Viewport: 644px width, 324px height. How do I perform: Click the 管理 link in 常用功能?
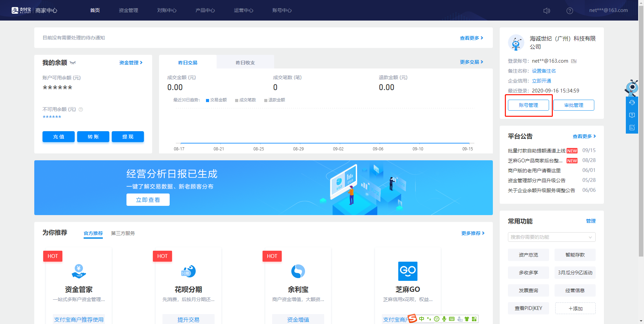pyautogui.click(x=591, y=221)
